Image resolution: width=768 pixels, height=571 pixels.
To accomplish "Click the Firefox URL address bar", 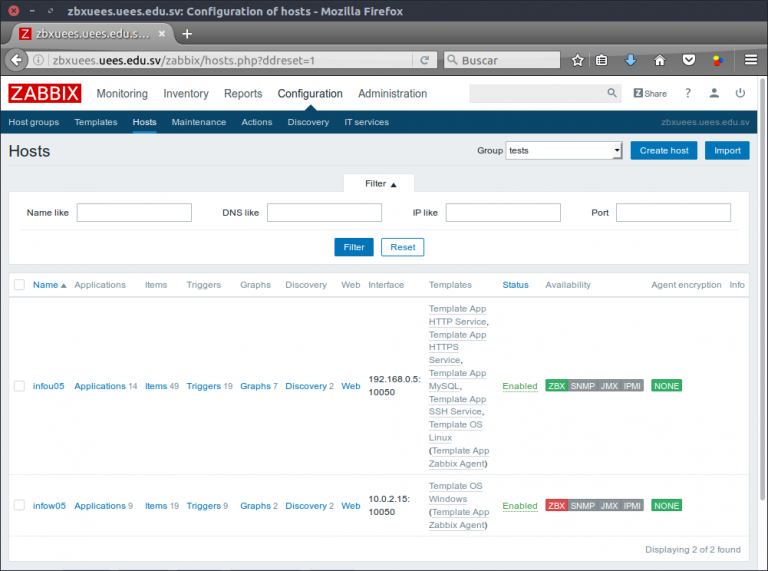I will pos(230,60).
